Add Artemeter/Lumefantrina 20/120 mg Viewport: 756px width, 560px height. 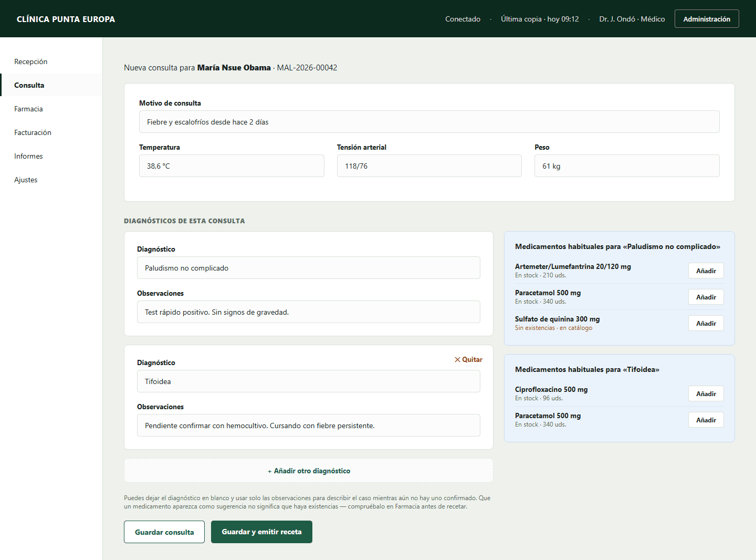[706, 271]
